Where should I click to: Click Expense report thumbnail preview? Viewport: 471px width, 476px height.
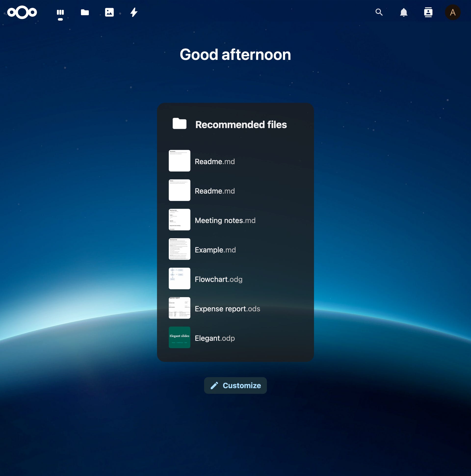point(179,308)
